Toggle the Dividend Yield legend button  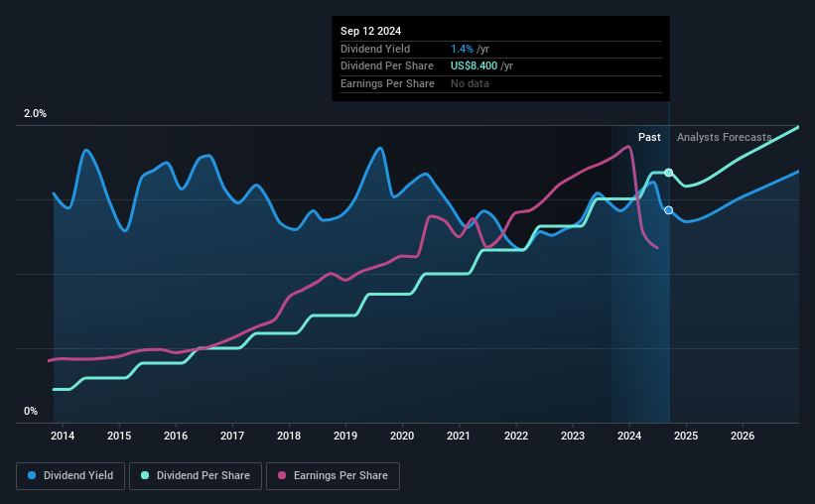point(70,476)
